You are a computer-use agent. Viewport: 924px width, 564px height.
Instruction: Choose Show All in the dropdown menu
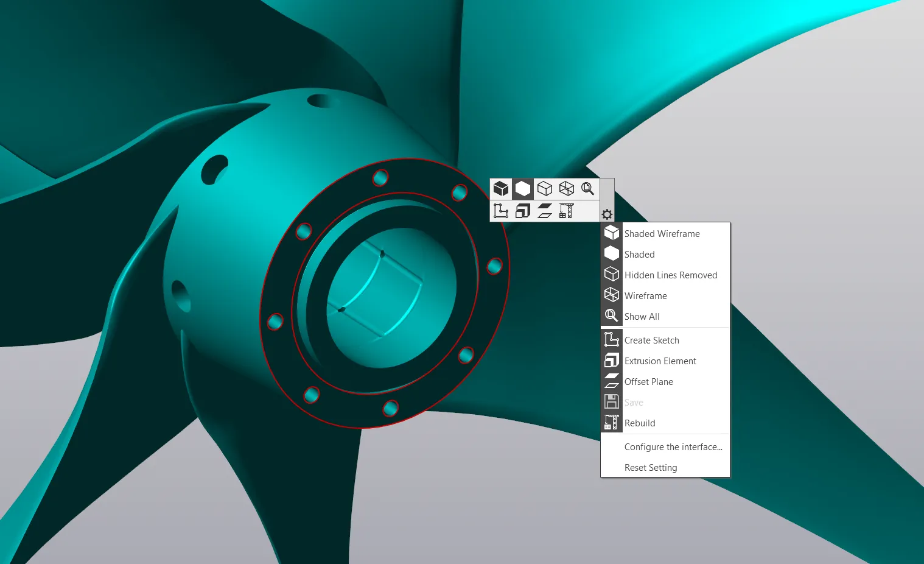pyautogui.click(x=665, y=317)
